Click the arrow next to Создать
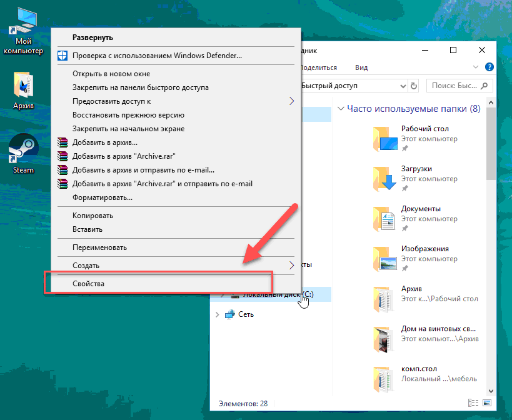 click(291, 266)
